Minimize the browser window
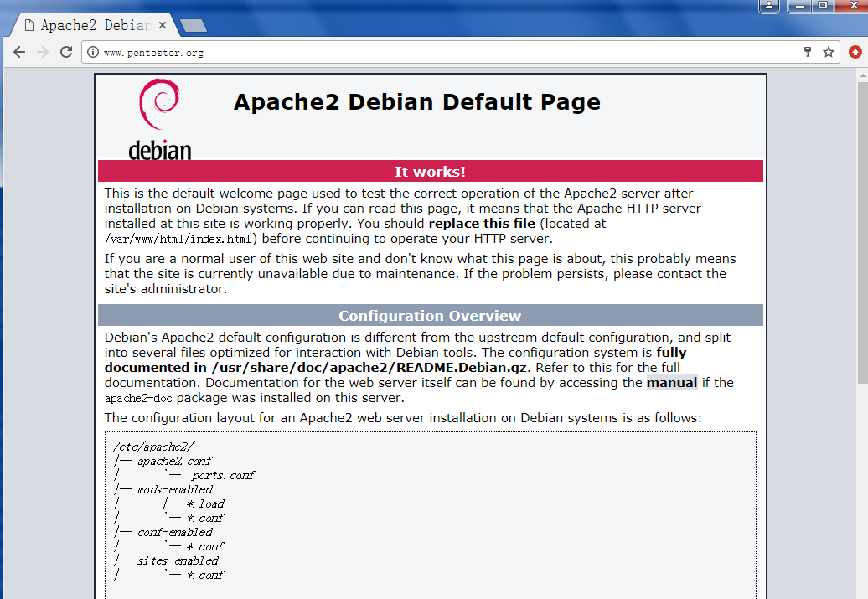This screenshot has height=599, width=868. 799,6
